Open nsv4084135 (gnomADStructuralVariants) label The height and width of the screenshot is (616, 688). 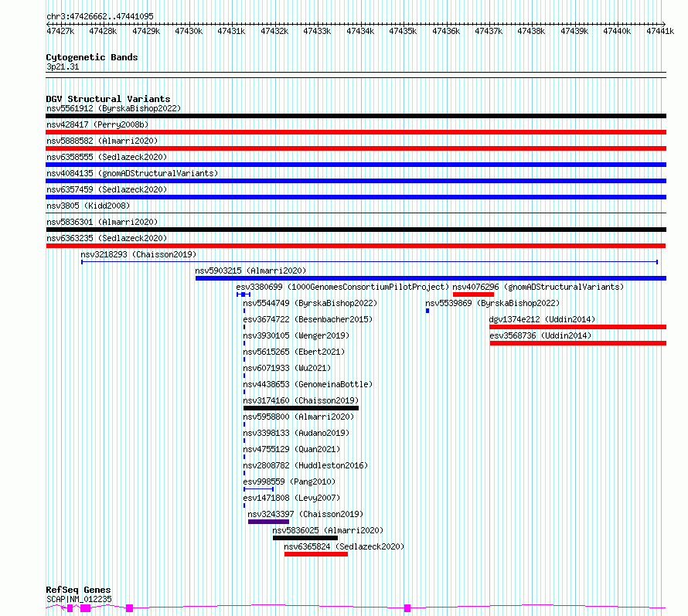[132, 173]
